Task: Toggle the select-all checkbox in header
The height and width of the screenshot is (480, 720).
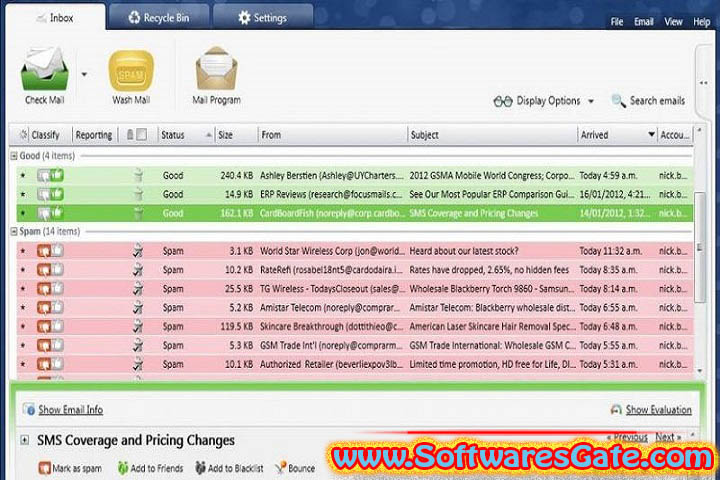Action: [142, 135]
